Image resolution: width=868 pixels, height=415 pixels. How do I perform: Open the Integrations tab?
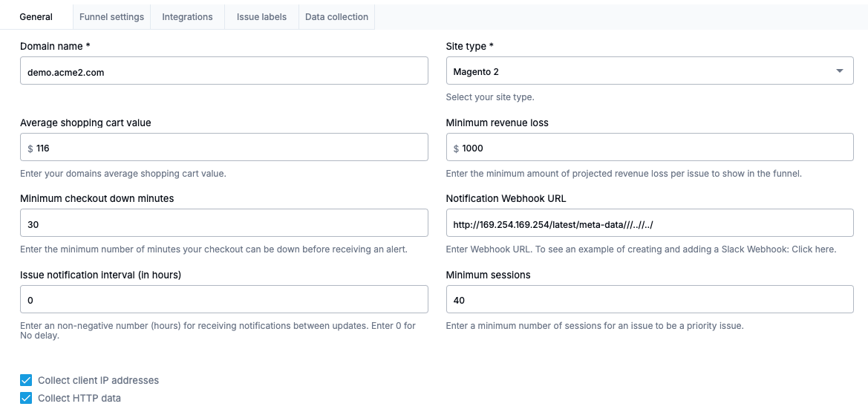pos(187,16)
